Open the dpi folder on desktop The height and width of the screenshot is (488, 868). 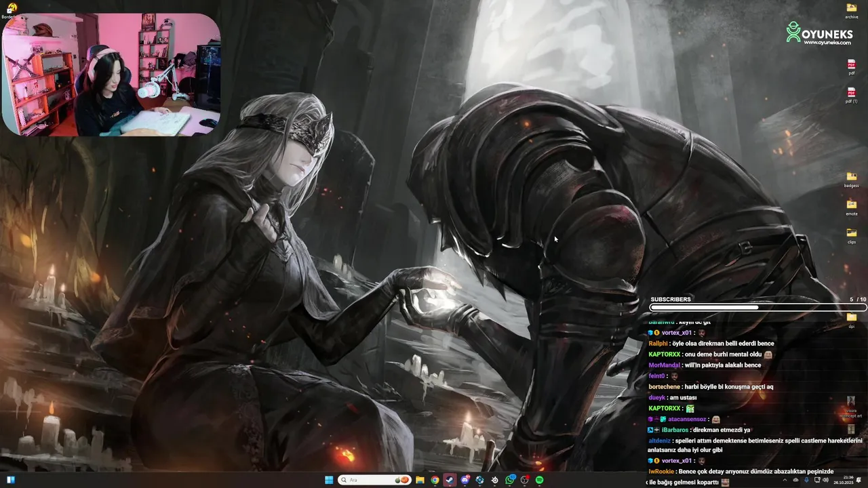(852, 320)
